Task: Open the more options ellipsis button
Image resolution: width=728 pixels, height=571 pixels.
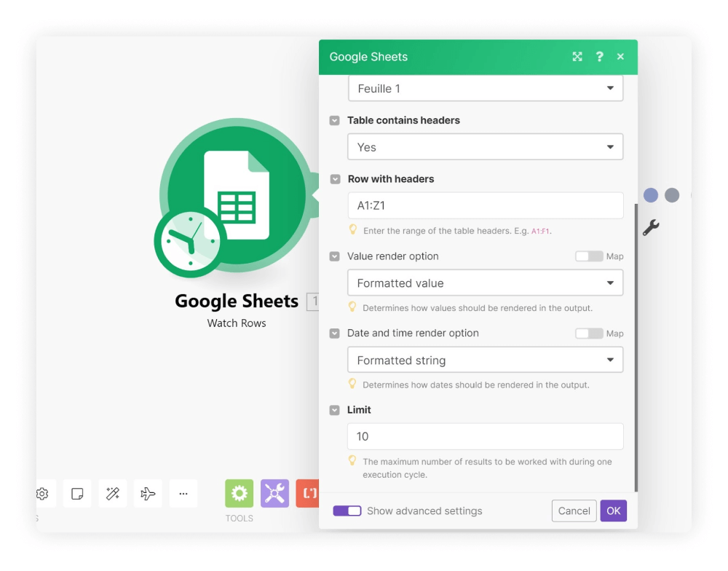Action: tap(183, 493)
